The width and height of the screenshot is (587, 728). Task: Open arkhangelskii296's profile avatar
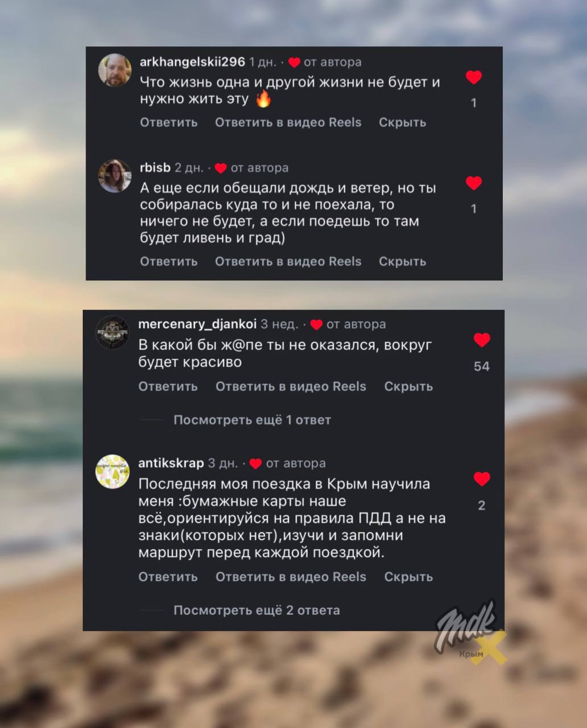tap(115, 70)
